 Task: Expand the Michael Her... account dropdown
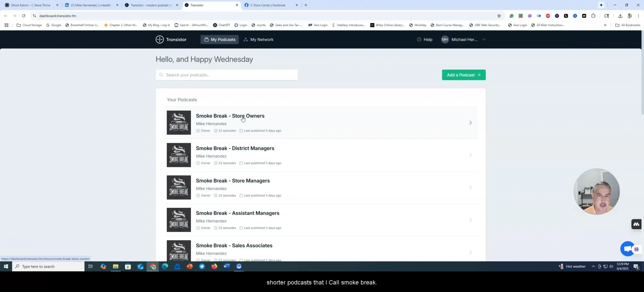click(463, 40)
